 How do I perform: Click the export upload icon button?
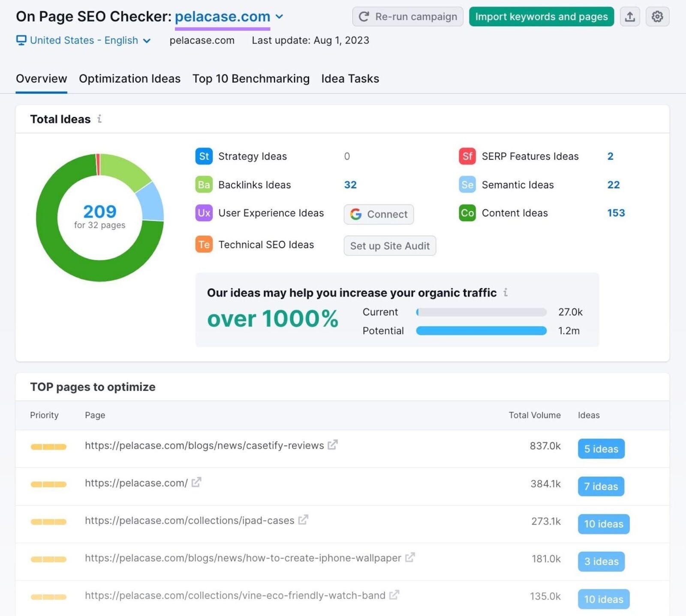pos(630,17)
